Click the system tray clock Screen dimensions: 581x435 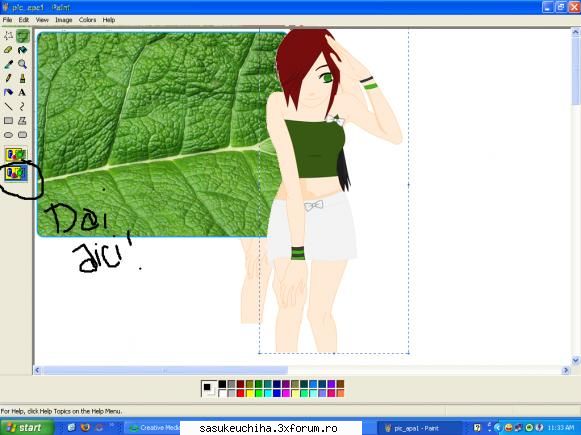(x=560, y=428)
